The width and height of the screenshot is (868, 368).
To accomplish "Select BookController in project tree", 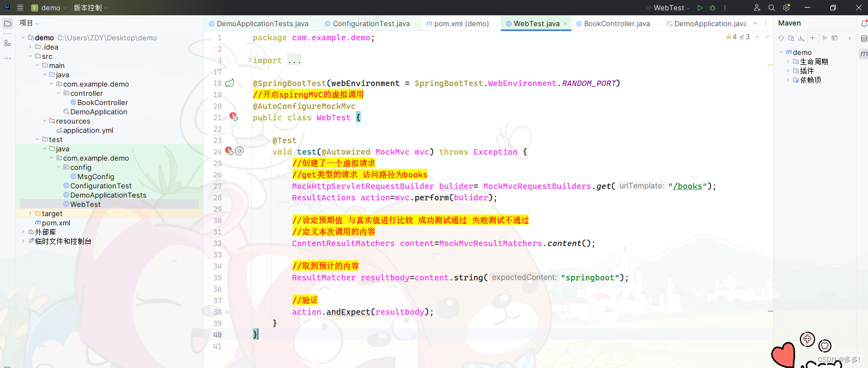I will click(102, 102).
